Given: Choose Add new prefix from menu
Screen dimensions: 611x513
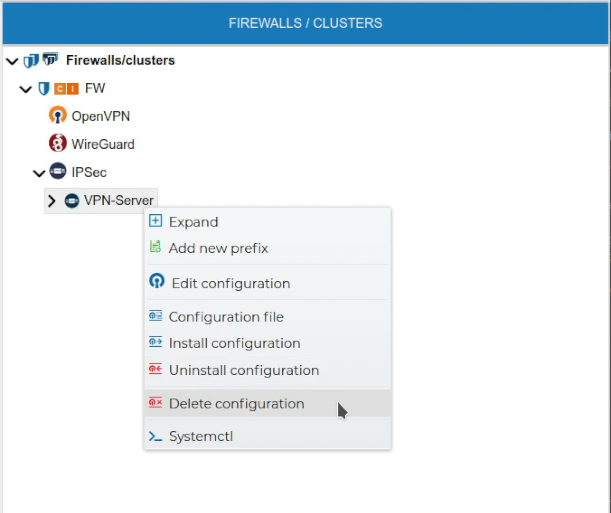Looking at the screenshot, I should pyautogui.click(x=218, y=248).
